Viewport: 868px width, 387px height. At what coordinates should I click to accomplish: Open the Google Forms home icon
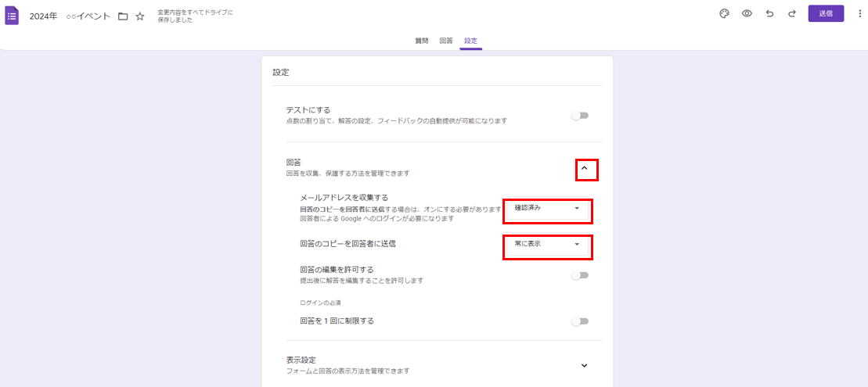[x=13, y=16]
